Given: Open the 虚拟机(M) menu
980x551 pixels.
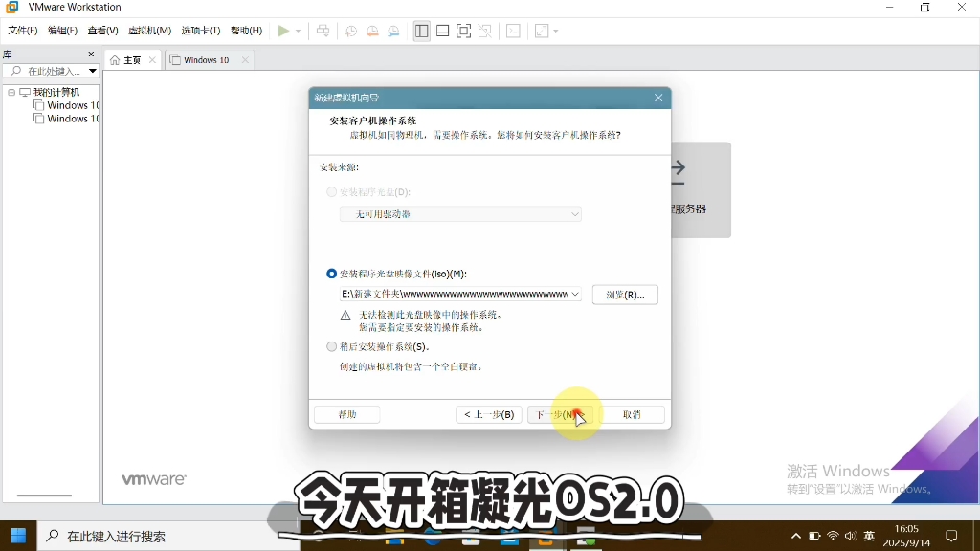Looking at the screenshot, I should pyautogui.click(x=150, y=31).
